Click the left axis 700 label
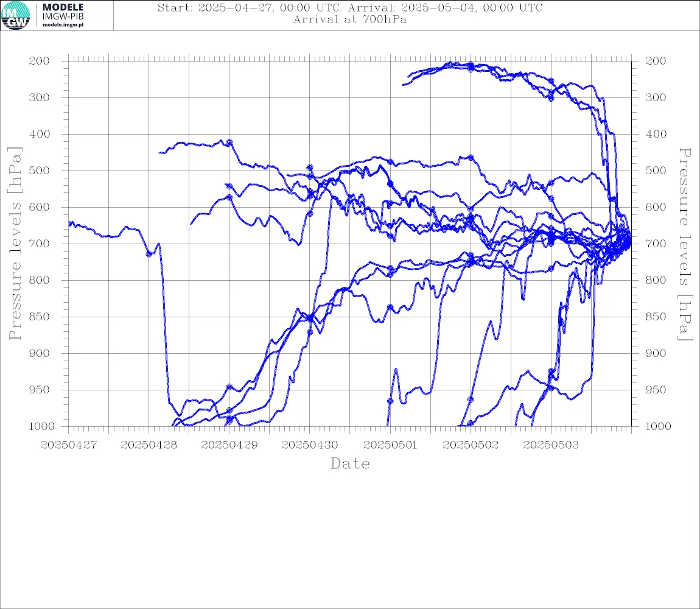Viewport: 700px width, 609px height. pyautogui.click(x=40, y=244)
